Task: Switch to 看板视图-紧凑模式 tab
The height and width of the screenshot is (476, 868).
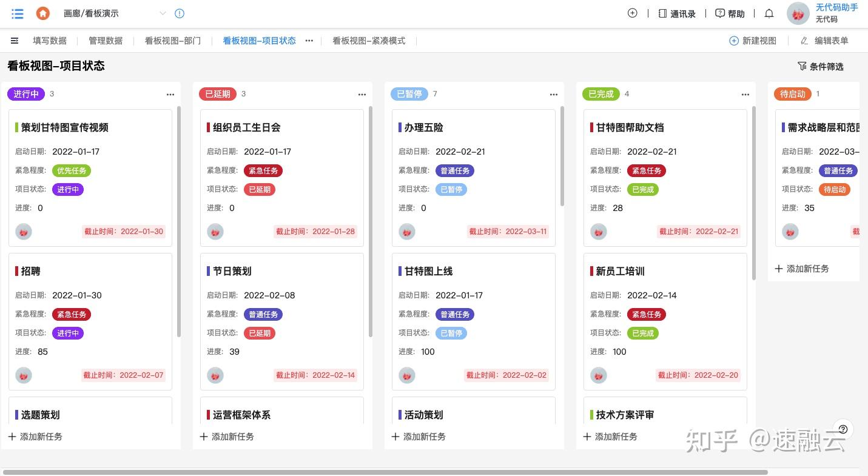Action: [369, 41]
